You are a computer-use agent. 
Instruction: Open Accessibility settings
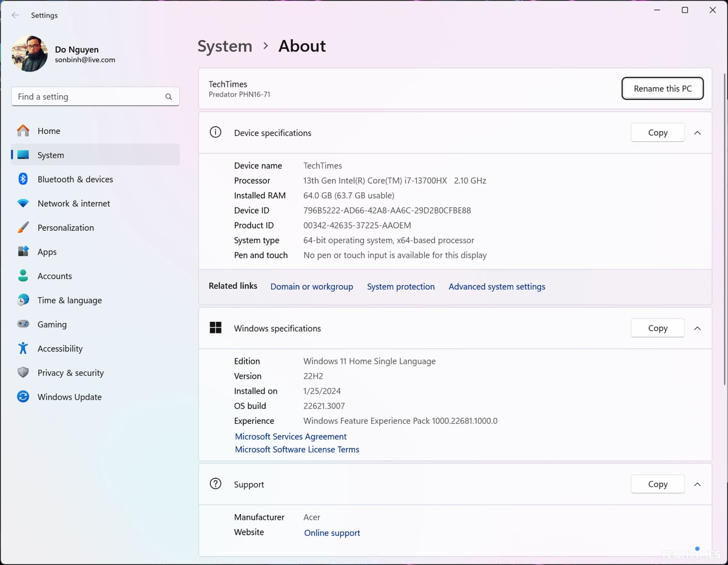pyautogui.click(x=95, y=349)
